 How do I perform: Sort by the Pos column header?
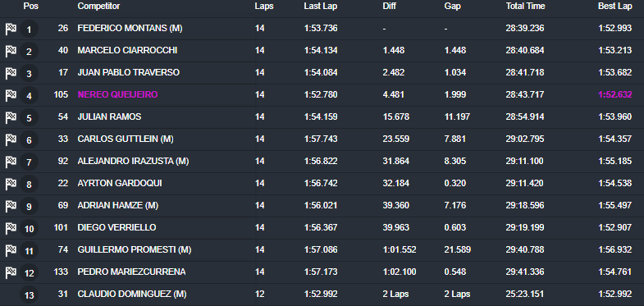click(x=31, y=7)
